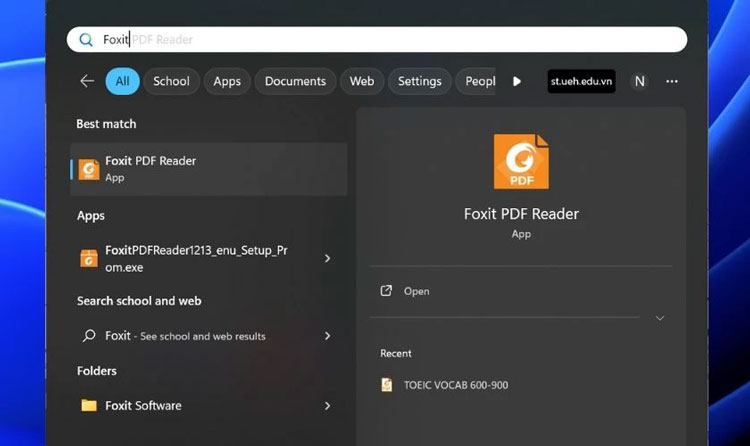The image size is (750, 446).
Task: Open the N profile avatar
Action: (x=640, y=81)
